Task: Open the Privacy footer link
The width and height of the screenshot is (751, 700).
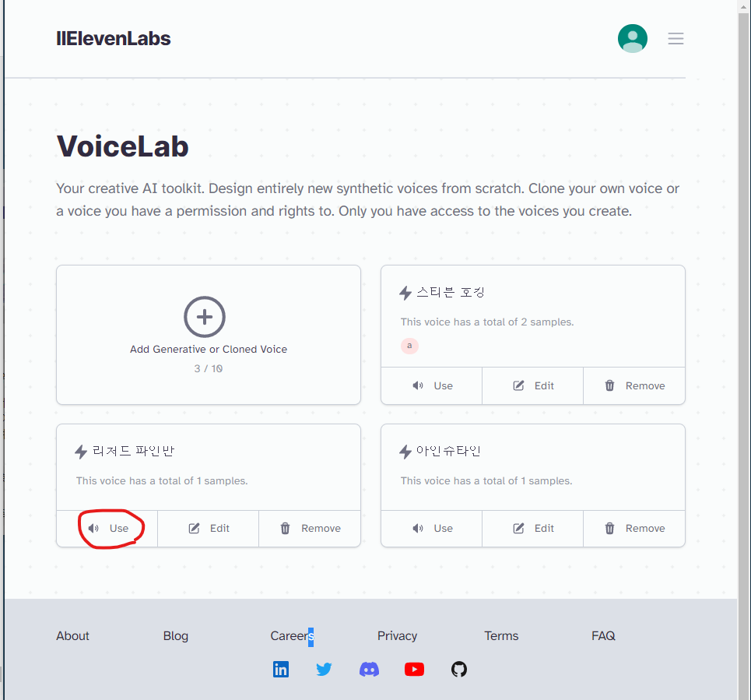Action: click(397, 636)
